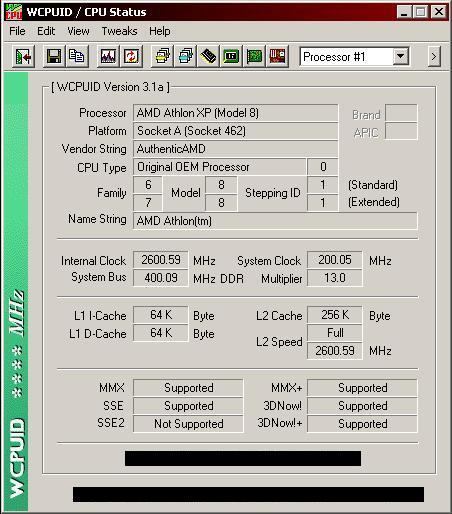
Task: Click the SSE2 Not Supported field
Action: point(188,424)
